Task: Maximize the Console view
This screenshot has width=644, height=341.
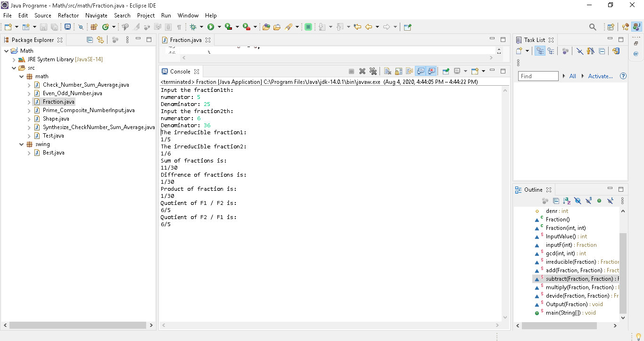Action: (x=503, y=71)
